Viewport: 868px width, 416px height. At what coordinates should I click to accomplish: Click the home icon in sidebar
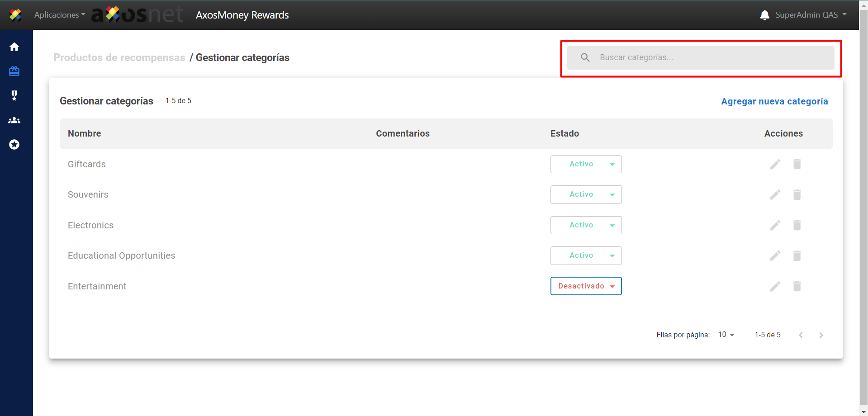(x=14, y=47)
